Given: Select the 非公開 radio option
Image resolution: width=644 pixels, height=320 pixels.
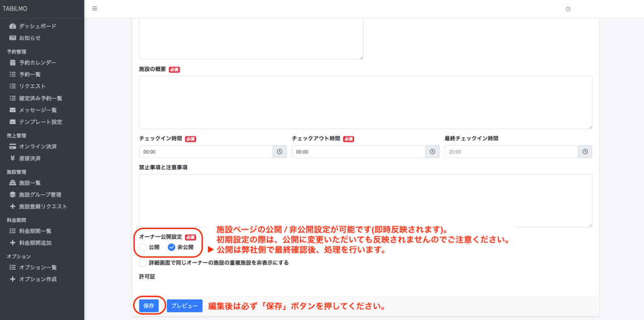Looking at the screenshot, I should tap(172, 247).
